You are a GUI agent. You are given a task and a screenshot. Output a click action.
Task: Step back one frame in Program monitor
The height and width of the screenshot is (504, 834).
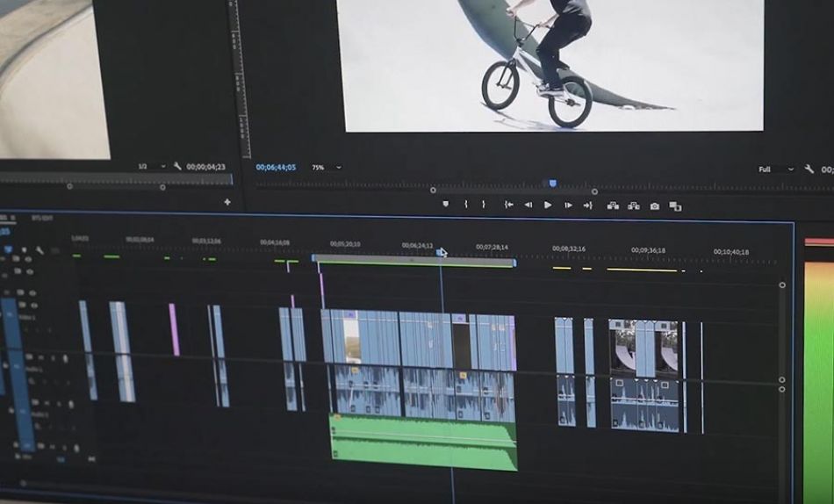pyautogui.click(x=528, y=205)
